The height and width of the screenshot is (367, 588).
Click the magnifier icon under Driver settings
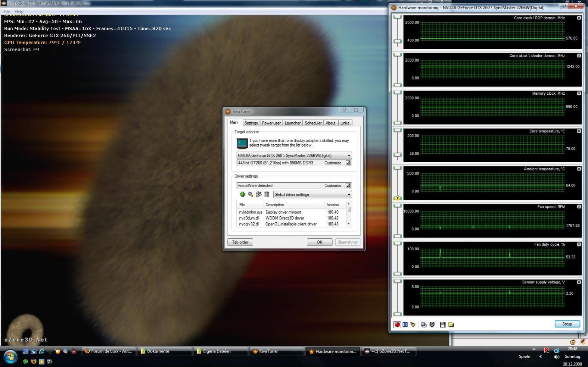point(251,194)
